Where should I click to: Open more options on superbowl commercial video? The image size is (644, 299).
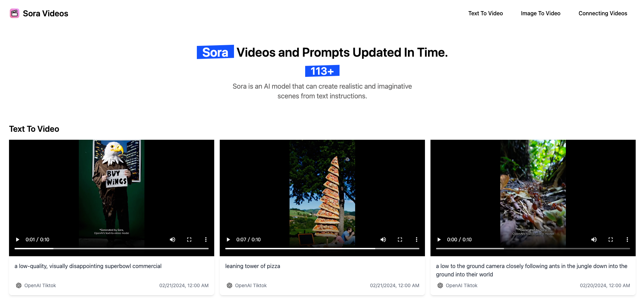(x=206, y=240)
